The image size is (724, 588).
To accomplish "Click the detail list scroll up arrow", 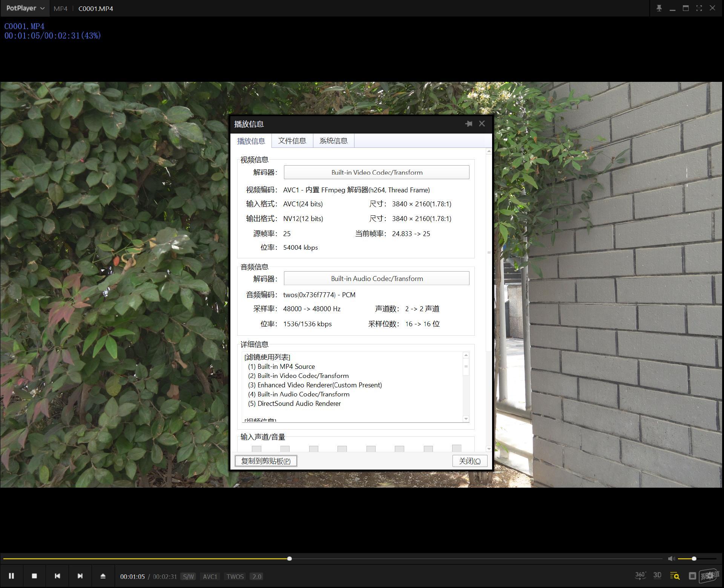I will (466, 355).
